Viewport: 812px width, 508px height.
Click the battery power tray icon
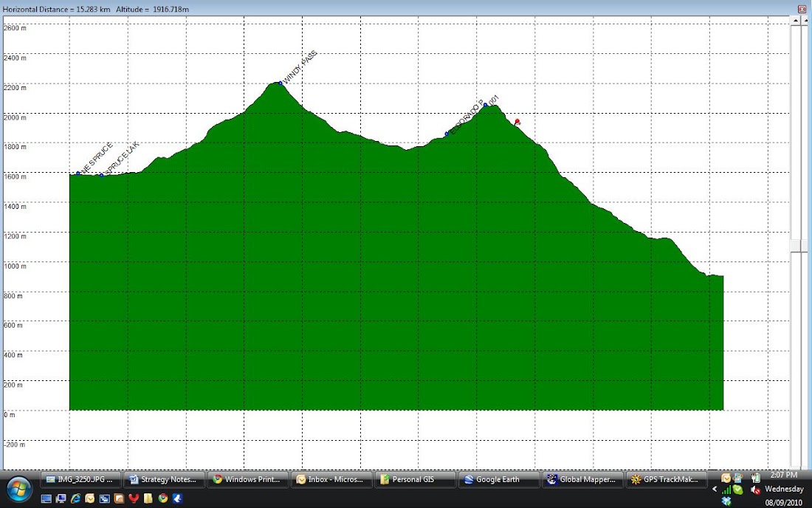tap(756, 478)
